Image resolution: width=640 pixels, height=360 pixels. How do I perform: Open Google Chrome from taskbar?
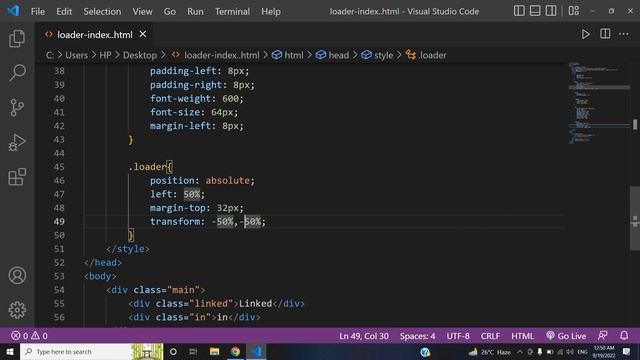(235, 351)
